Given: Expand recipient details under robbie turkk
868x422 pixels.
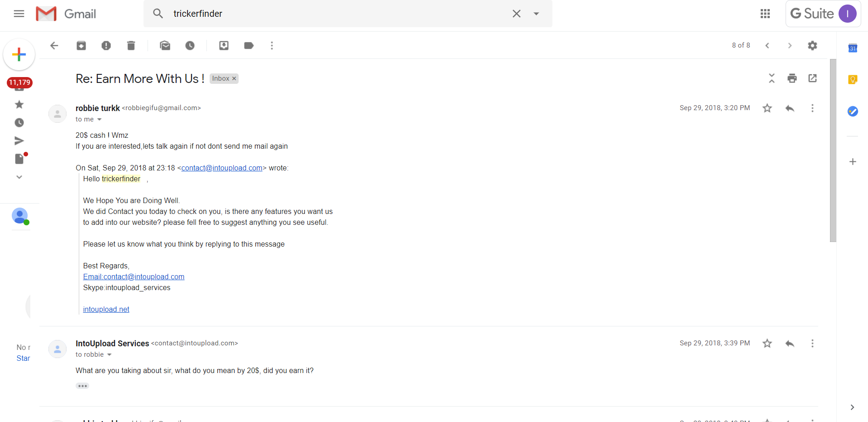Looking at the screenshot, I should point(100,120).
